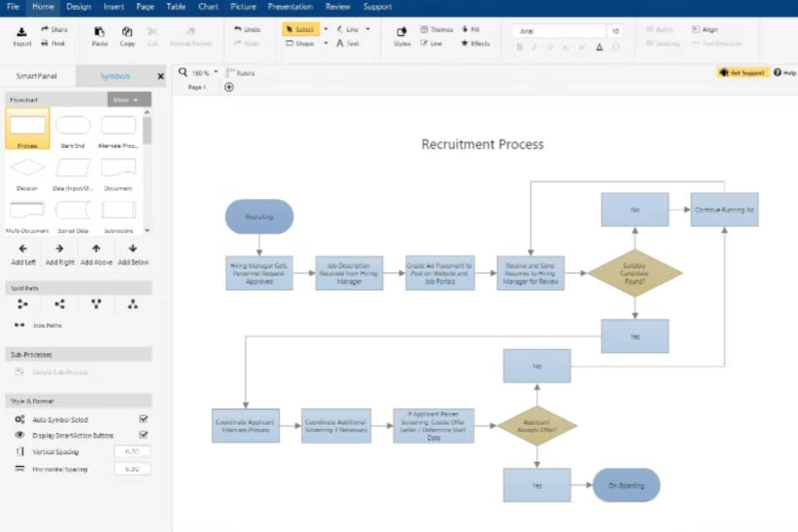Click the Undo button
Screen dimensions: 798x532
coord(247,29)
